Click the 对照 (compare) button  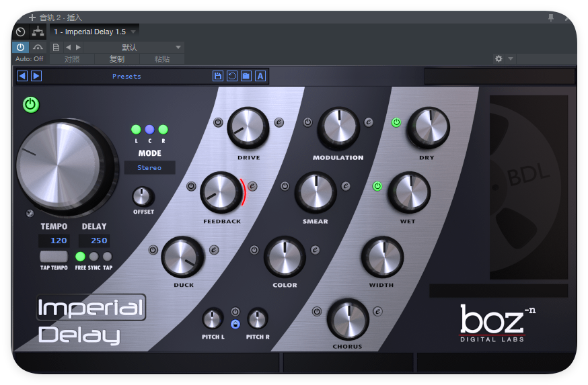click(72, 59)
